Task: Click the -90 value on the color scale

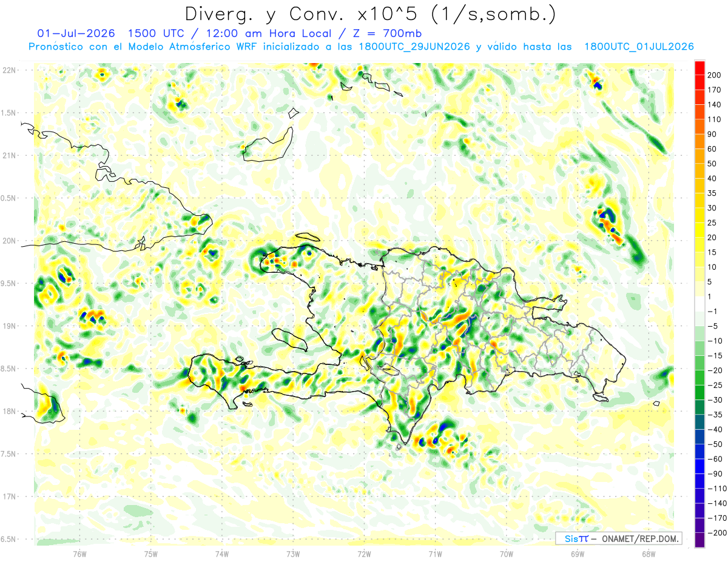Action: tap(715, 474)
